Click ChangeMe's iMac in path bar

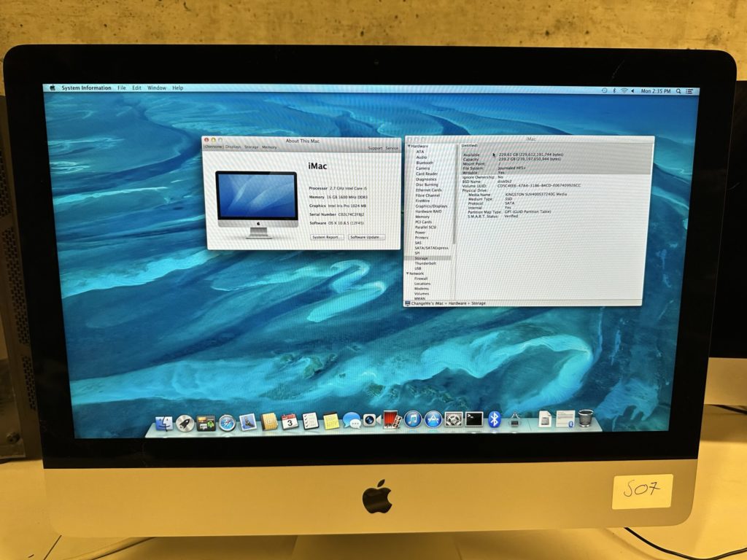(x=427, y=303)
